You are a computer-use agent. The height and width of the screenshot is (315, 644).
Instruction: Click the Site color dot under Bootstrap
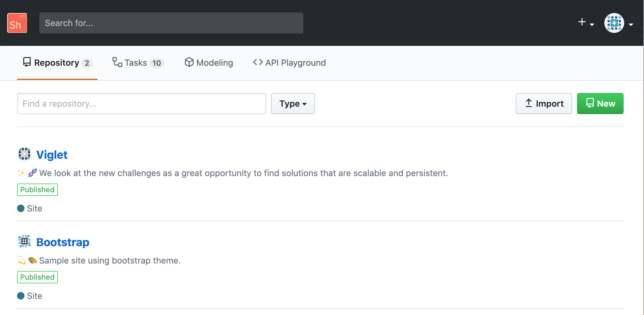(21, 296)
